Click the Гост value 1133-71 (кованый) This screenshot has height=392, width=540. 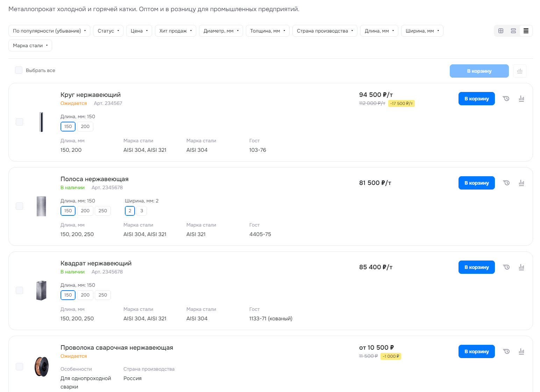pyautogui.click(x=271, y=319)
